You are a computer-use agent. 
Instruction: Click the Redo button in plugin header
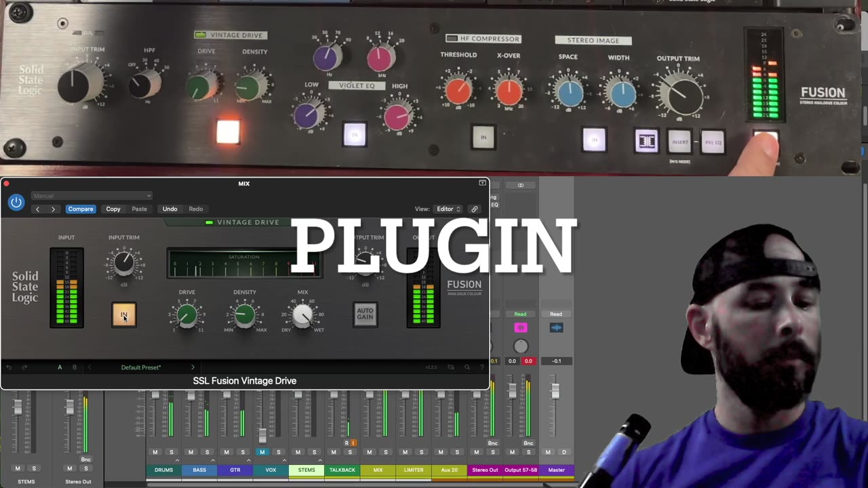pyautogui.click(x=196, y=209)
